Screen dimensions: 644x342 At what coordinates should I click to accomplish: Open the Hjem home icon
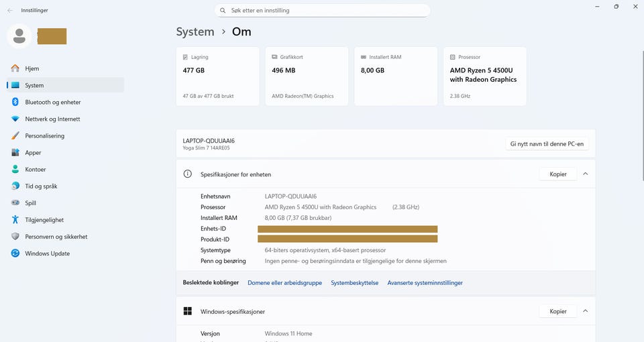(x=15, y=68)
